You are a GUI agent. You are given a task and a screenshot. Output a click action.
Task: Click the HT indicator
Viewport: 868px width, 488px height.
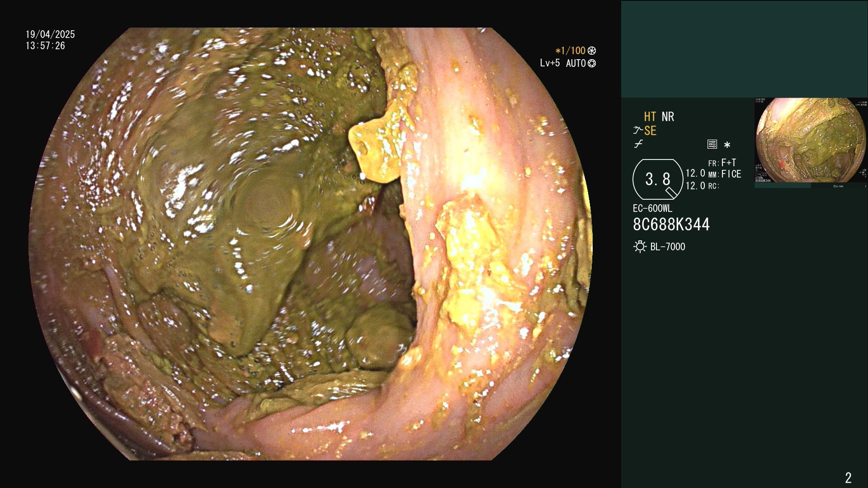pos(650,117)
